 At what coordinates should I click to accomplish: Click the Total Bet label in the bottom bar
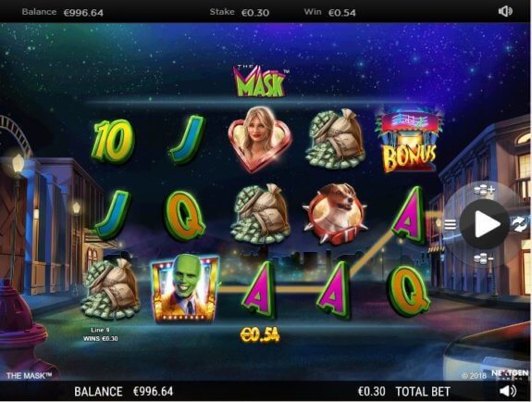pos(423,392)
